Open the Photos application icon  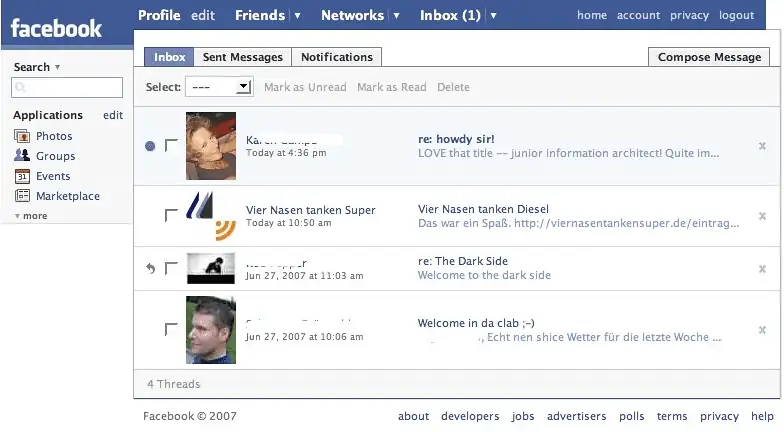coord(22,136)
